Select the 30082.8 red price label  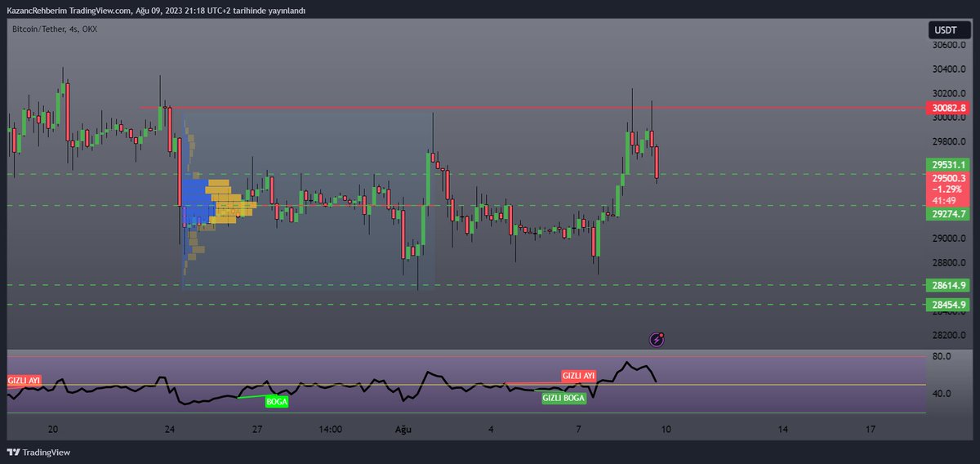[x=949, y=108]
